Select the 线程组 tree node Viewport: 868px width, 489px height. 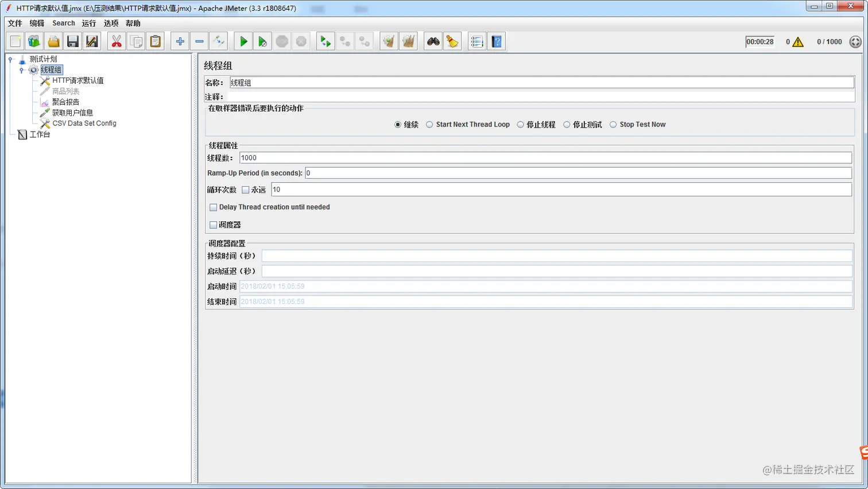pos(51,70)
